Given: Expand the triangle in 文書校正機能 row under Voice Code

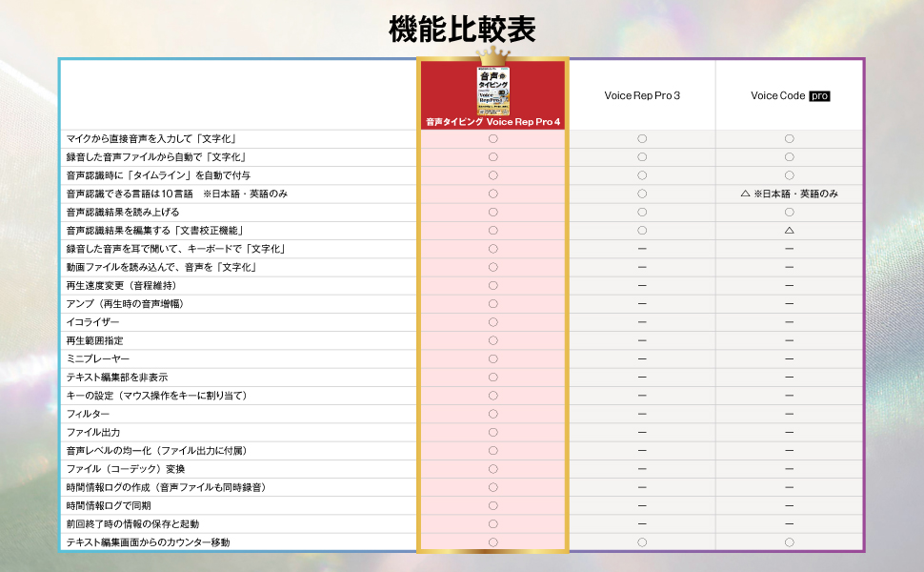Looking at the screenshot, I should click(x=789, y=230).
